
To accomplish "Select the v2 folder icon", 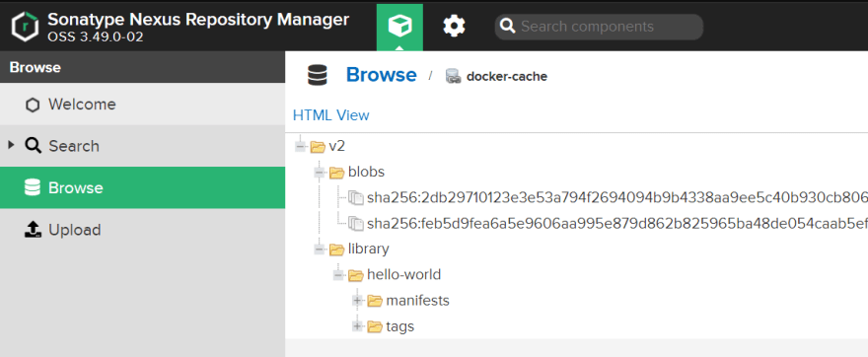I will click(x=318, y=147).
